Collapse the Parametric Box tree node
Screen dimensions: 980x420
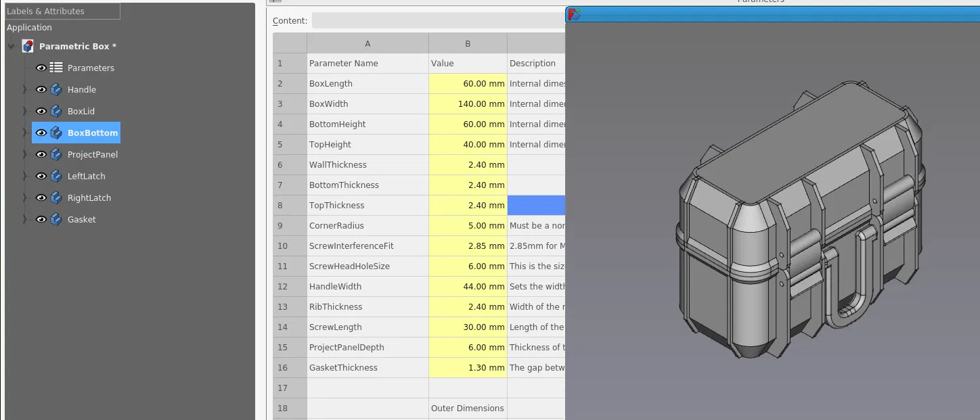[x=11, y=46]
